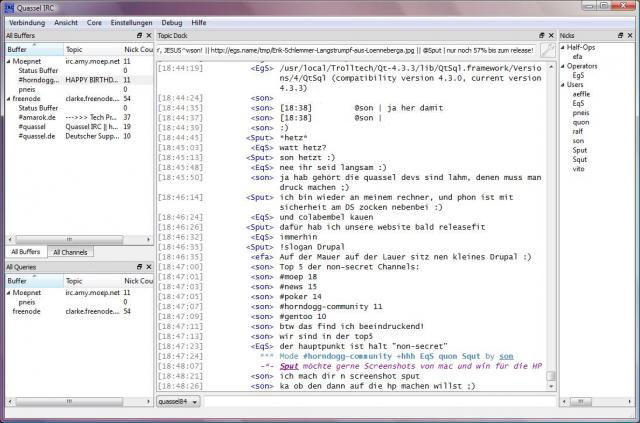Switch to the All Channels tab
This screenshot has height=423, width=640.
point(70,252)
